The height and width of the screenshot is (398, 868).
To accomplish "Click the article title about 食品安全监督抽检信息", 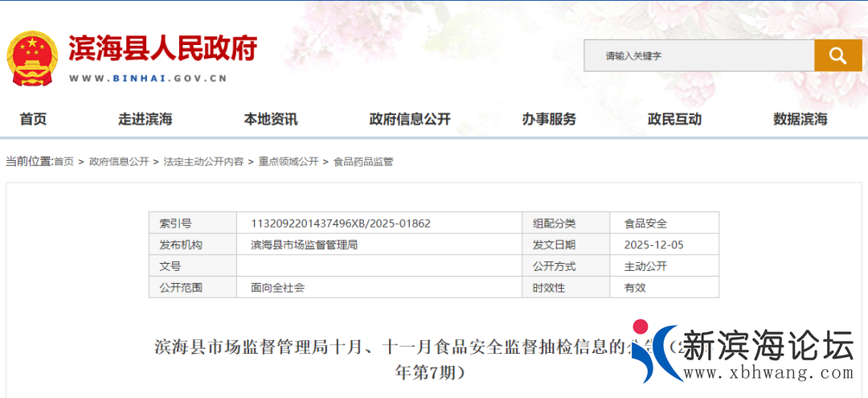I will tap(390, 347).
